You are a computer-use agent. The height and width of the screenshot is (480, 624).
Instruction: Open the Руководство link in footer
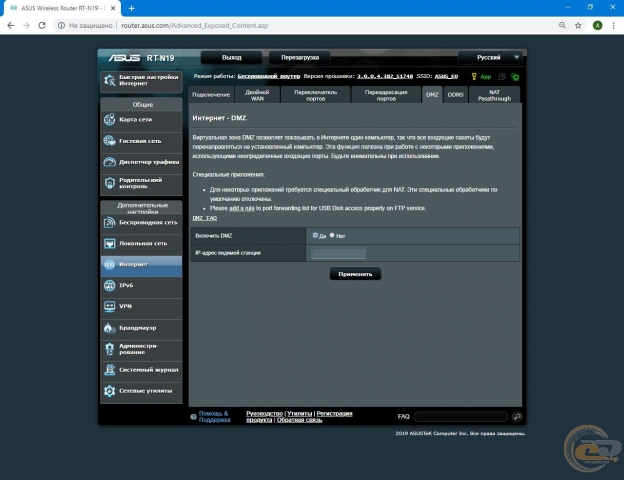click(264, 414)
